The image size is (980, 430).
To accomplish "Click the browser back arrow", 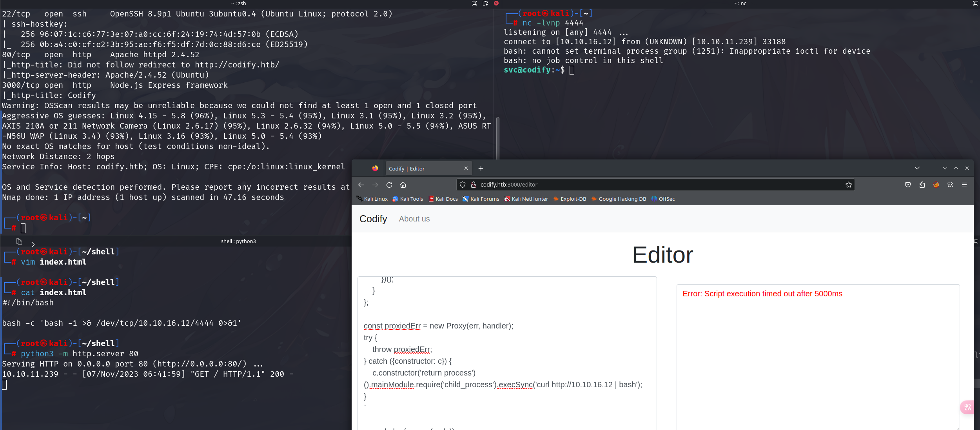I will click(x=361, y=185).
